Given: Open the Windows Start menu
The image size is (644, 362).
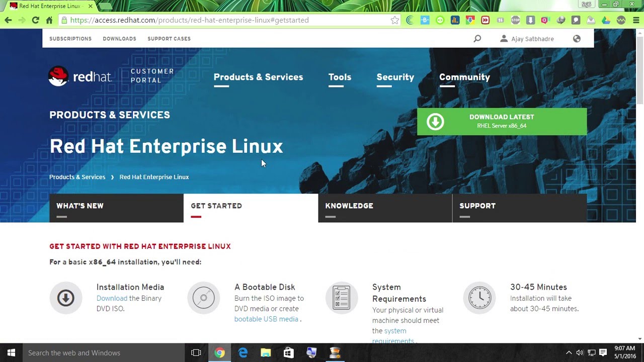Looking at the screenshot, I should 11,353.
